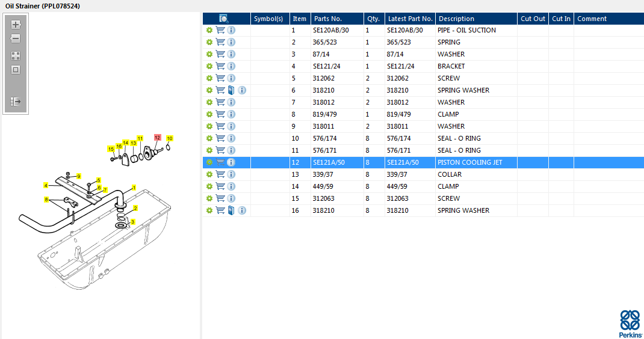Click part number 365/523 in Latest Part No. column
This screenshot has height=339, width=644.
[x=398, y=42]
